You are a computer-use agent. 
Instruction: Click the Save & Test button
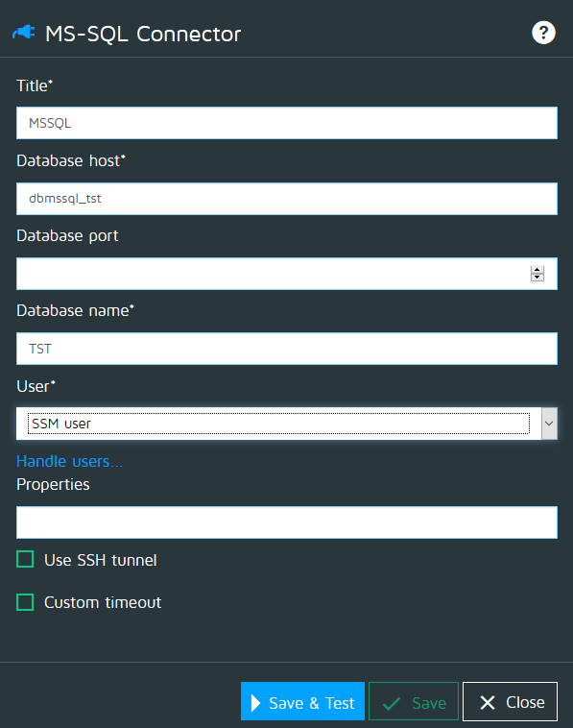click(x=302, y=701)
